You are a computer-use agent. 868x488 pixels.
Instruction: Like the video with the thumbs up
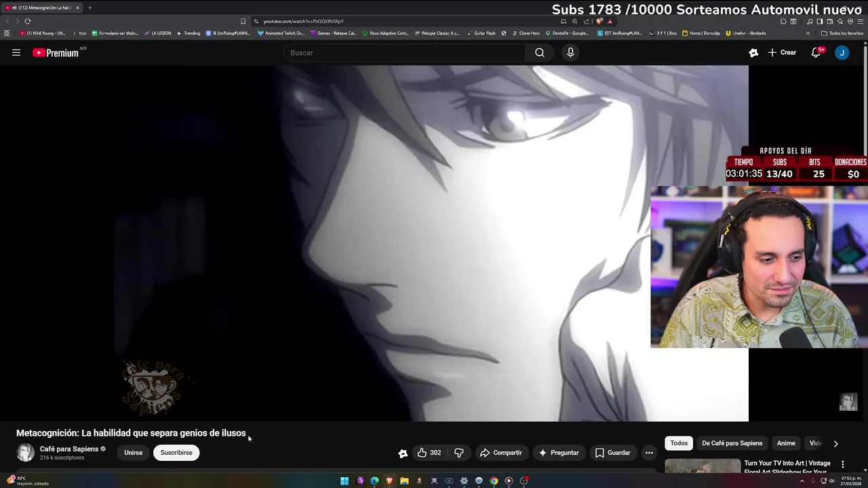[x=429, y=453]
